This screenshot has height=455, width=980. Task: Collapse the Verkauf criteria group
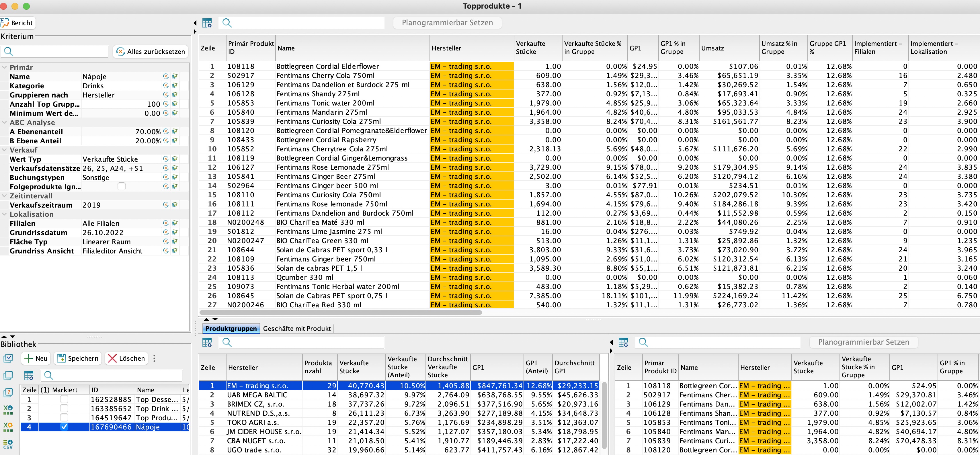coord(5,150)
